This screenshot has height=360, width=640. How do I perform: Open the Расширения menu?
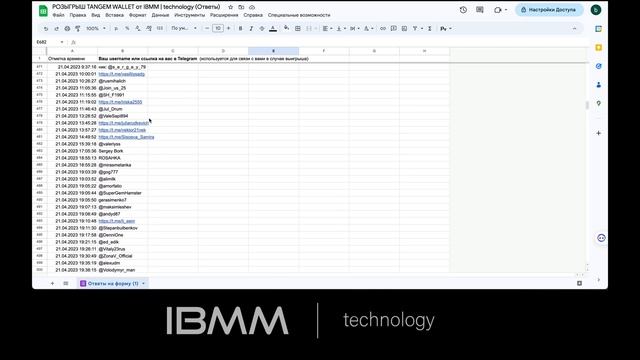pyautogui.click(x=224, y=15)
